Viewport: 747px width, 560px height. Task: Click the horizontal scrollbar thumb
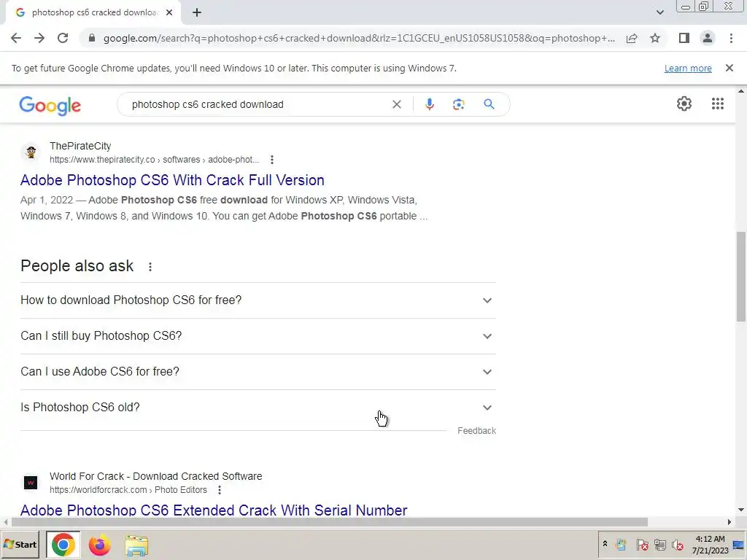329,522
